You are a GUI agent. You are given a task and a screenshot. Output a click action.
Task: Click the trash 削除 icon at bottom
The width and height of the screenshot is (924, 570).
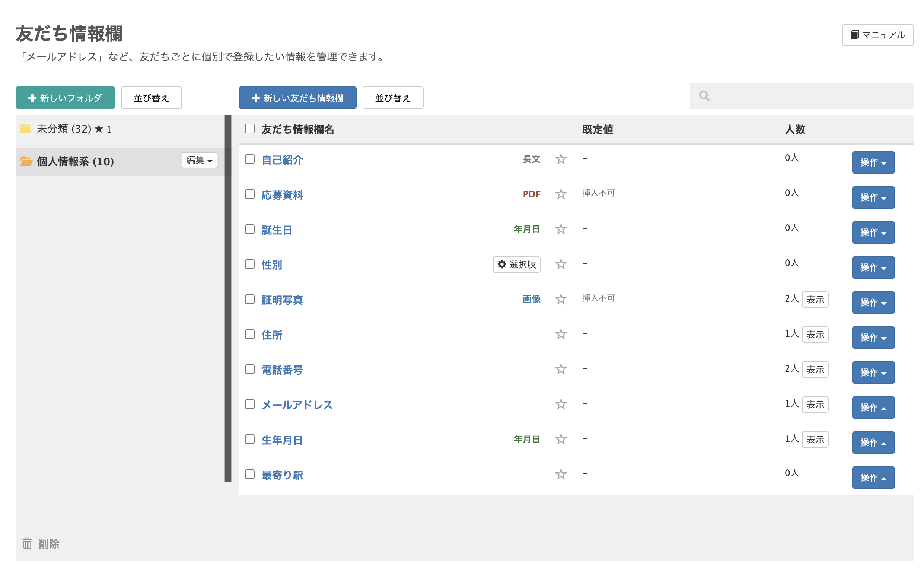[27, 543]
